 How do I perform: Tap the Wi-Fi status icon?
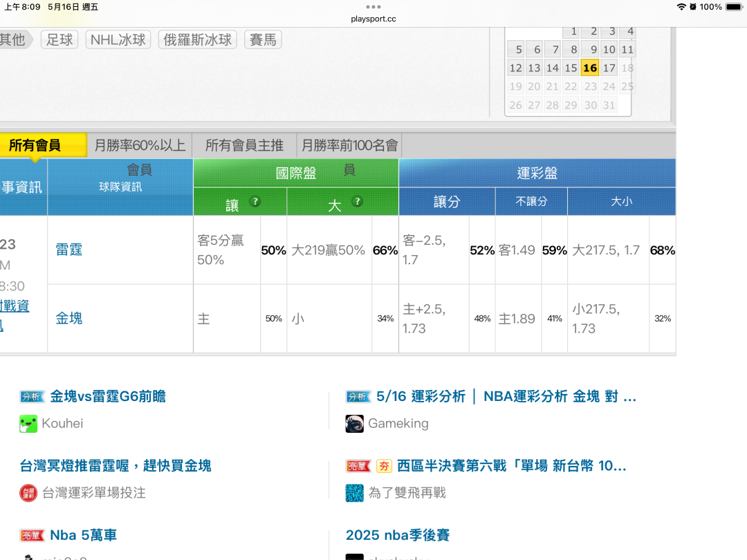(681, 7)
